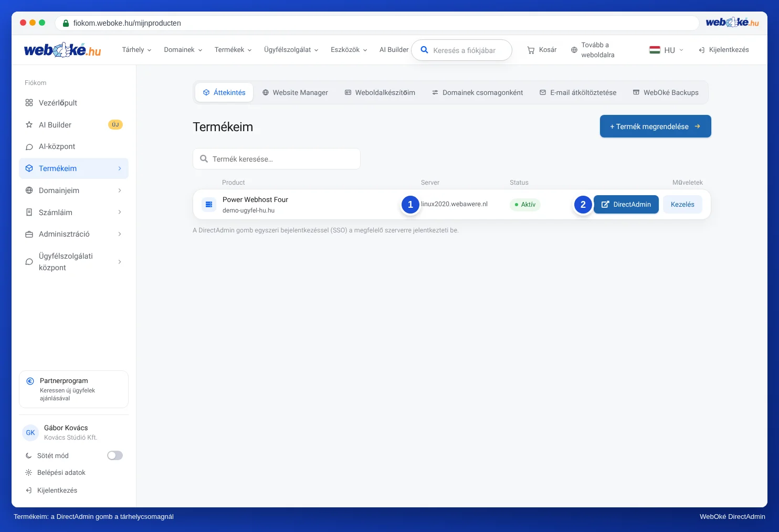
Task: Click the GK user avatar
Action: click(x=30, y=433)
